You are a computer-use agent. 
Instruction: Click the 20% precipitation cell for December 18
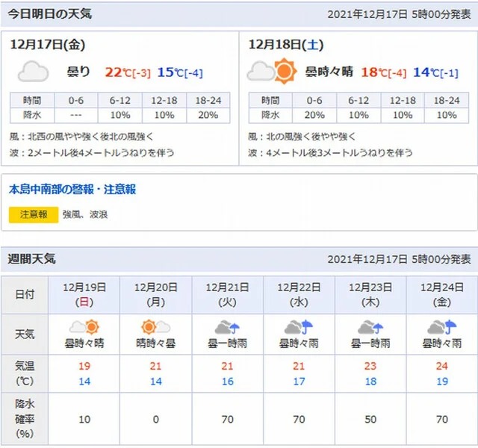[x=314, y=115]
